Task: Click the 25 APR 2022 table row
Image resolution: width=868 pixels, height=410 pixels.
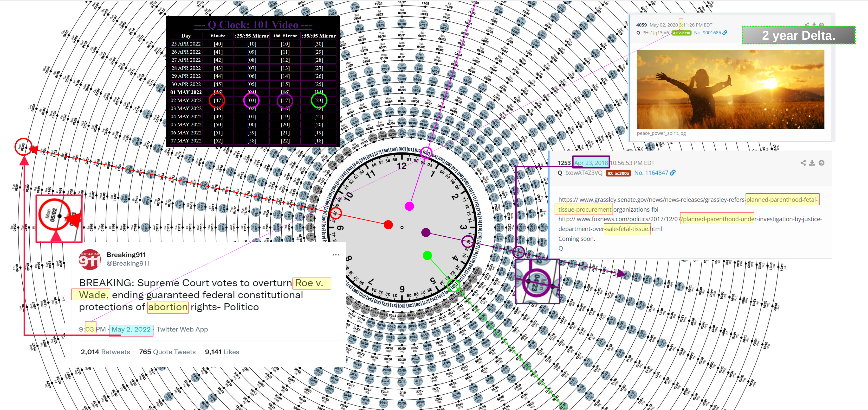Action: click(253, 44)
